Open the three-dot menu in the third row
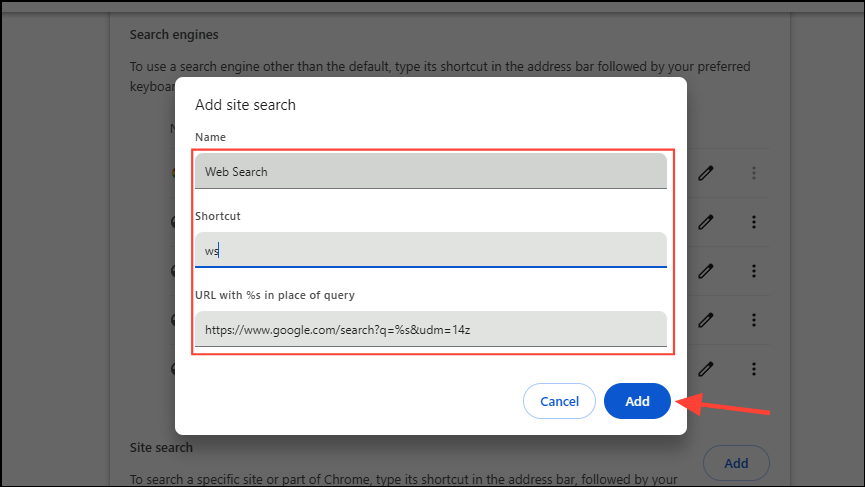 (754, 270)
